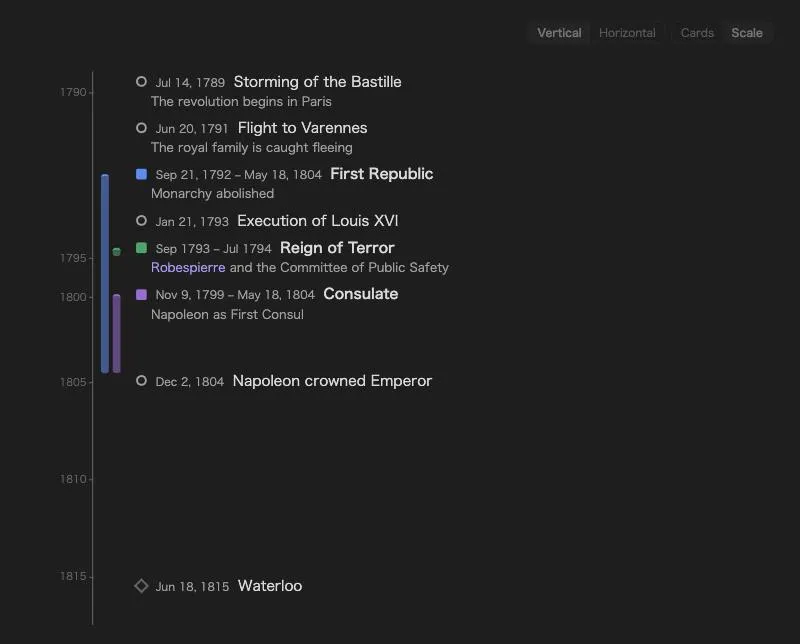Click the Jan 21, 1793 date
Image resolution: width=800 pixels, height=644 pixels.
(x=192, y=221)
